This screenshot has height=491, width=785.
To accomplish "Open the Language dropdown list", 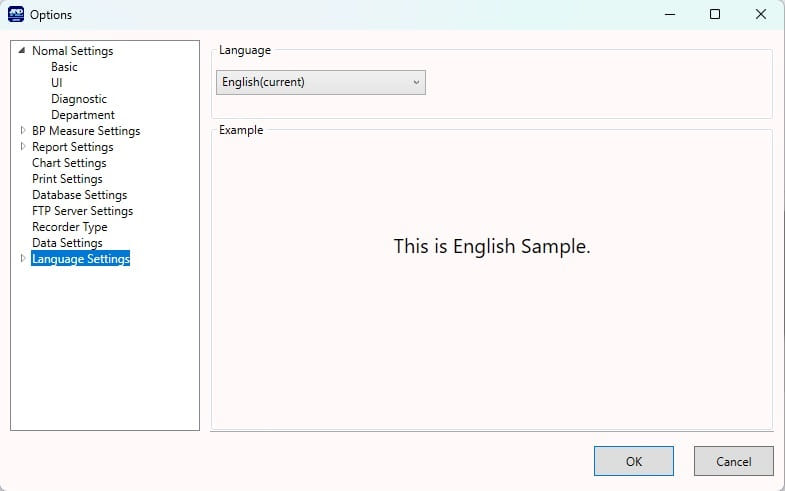I will [320, 82].
